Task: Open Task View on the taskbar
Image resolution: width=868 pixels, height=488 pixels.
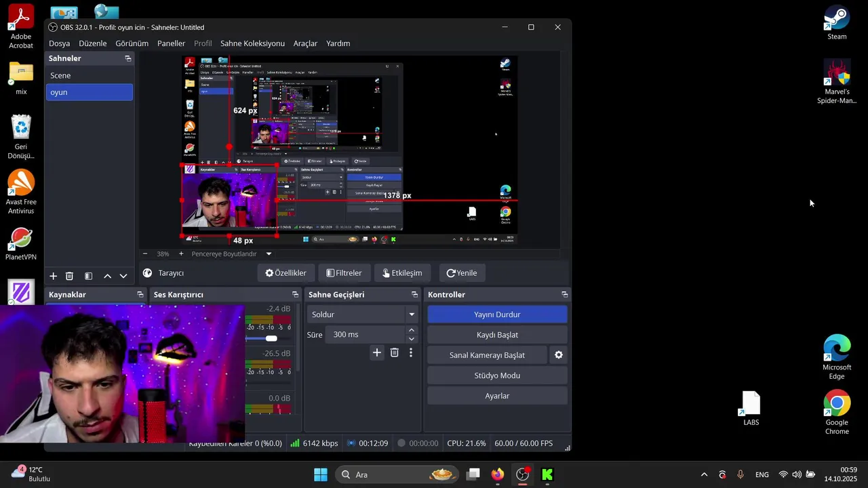Action: (x=473, y=474)
